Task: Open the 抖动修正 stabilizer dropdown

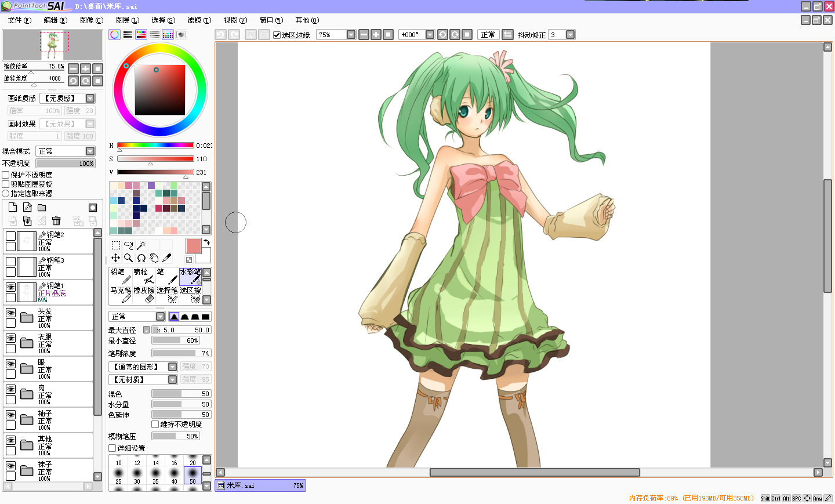Action: click(x=570, y=35)
